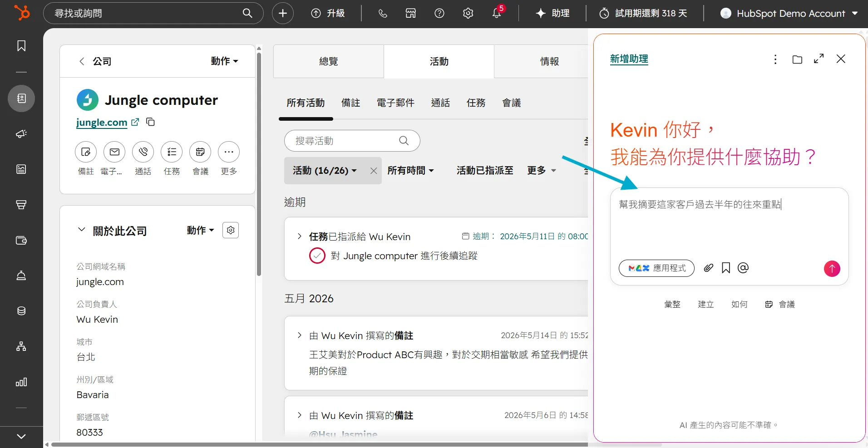Image resolution: width=868 pixels, height=448 pixels.
Task: Click the 搜尋活動 search field
Action: click(x=352, y=141)
